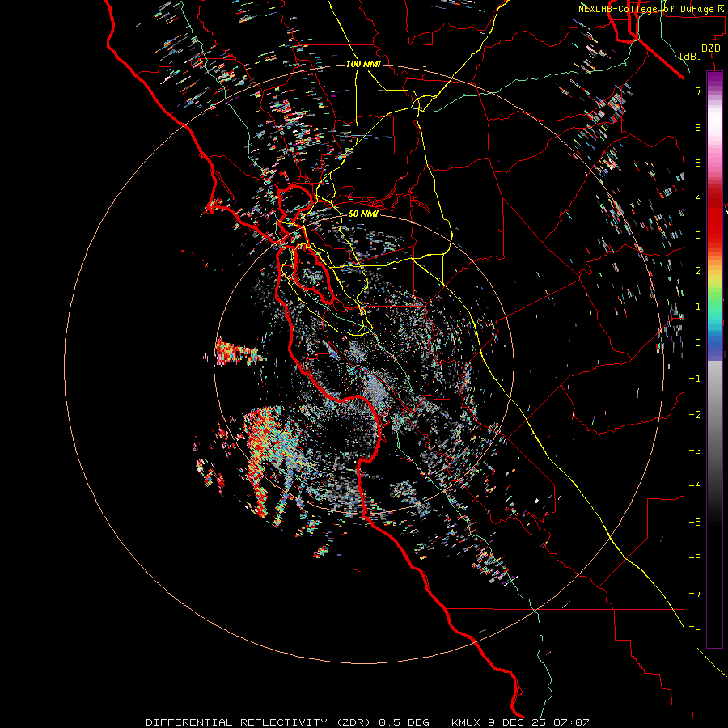Click the "7" value on the dB scale
This screenshot has width=728, height=728.
click(698, 91)
